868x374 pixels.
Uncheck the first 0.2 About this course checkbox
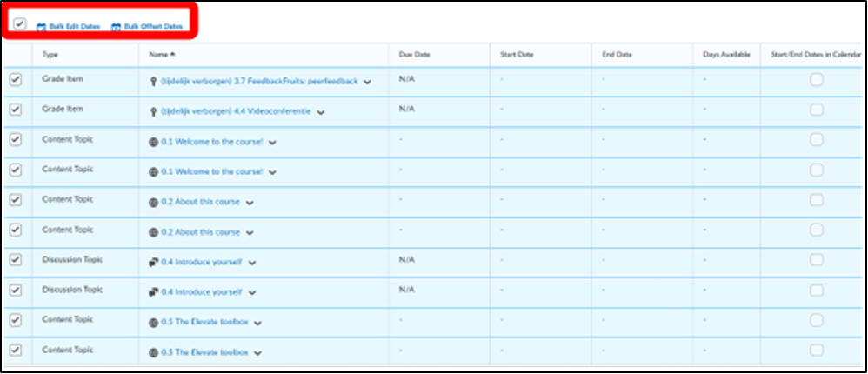click(x=16, y=200)
